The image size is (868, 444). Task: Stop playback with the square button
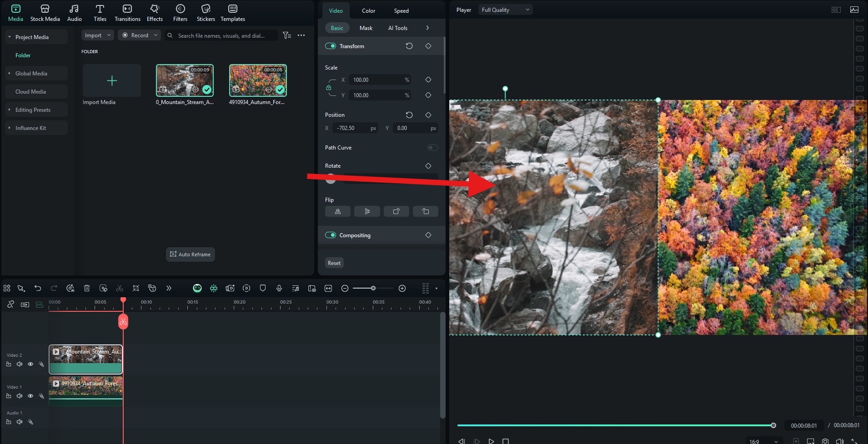(x=506, y=441)
